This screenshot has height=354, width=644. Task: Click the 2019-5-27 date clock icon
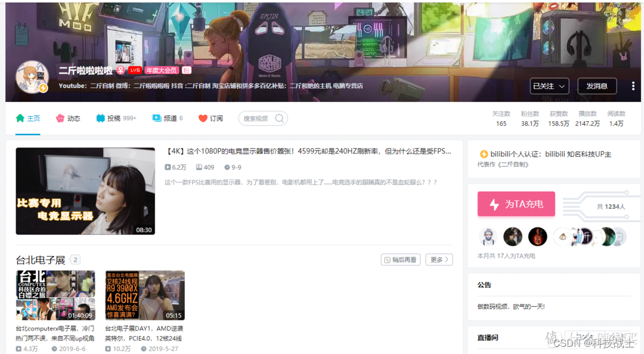[x=144, y=349]
